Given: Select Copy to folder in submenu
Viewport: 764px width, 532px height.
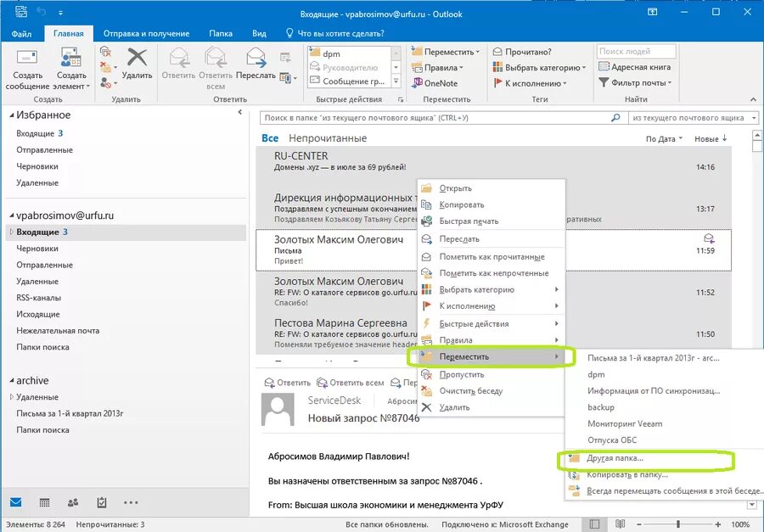Looking at the screenshot, I should point(665,474).
